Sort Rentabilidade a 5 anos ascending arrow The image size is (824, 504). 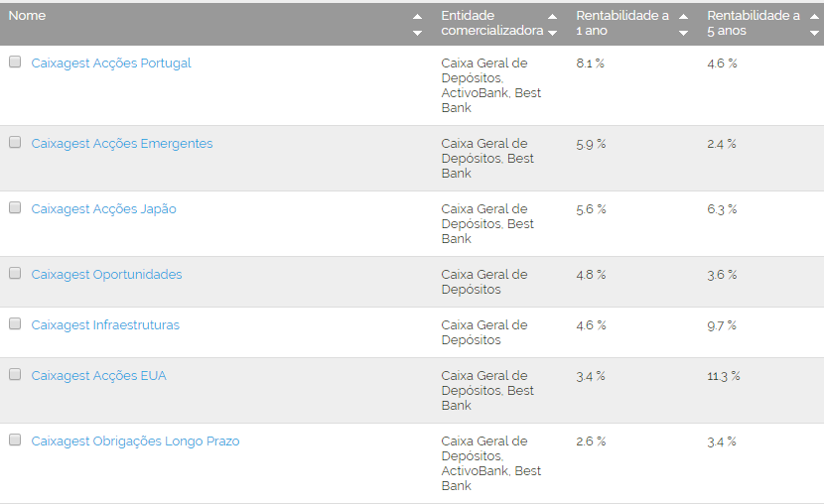(x=814, y=16)
